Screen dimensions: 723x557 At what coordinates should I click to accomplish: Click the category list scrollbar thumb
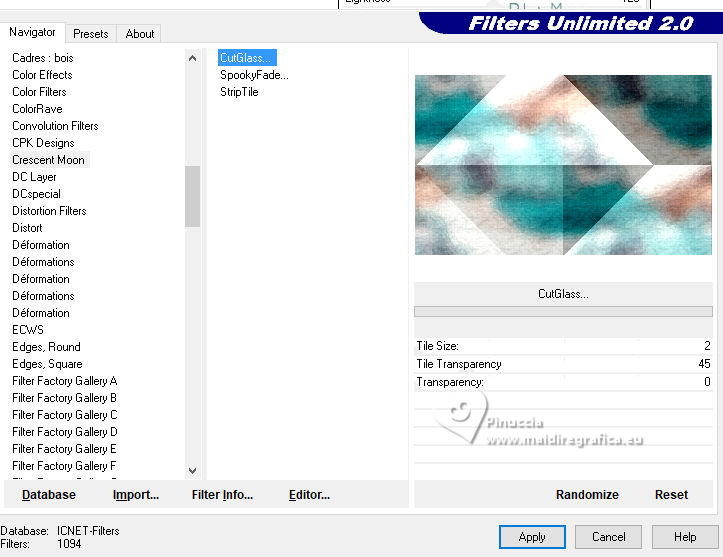point(193,196)
